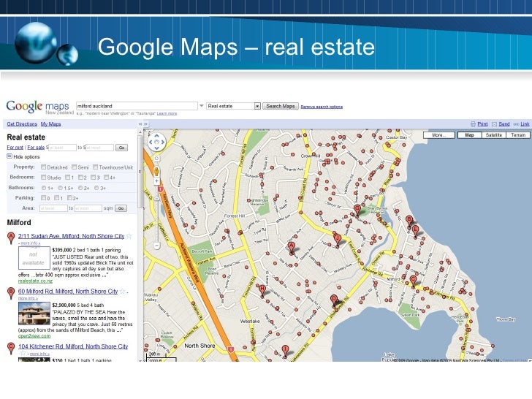The height and width of the screenshot is (399, 532).
Task: Check the Detached property checkbox
Action: pos(43,167)
